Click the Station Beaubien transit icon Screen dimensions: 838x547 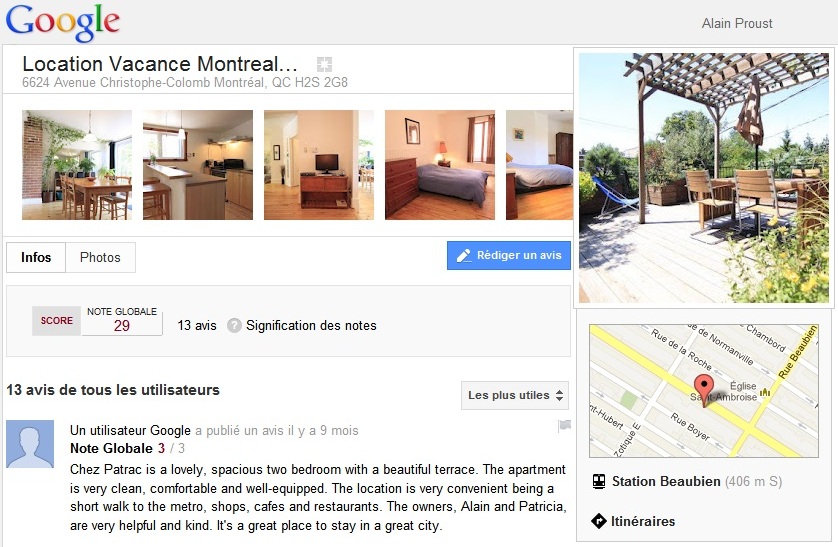(598, 481)
